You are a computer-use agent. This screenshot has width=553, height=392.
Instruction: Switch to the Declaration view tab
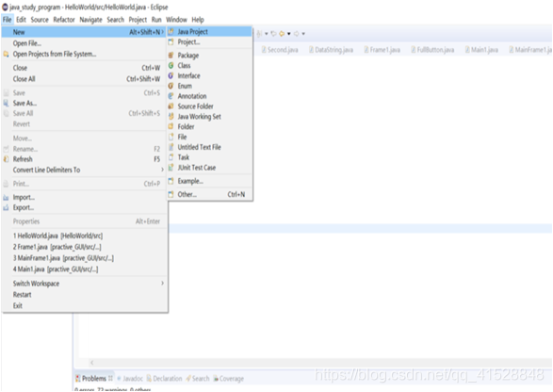(x=164, y=379)
